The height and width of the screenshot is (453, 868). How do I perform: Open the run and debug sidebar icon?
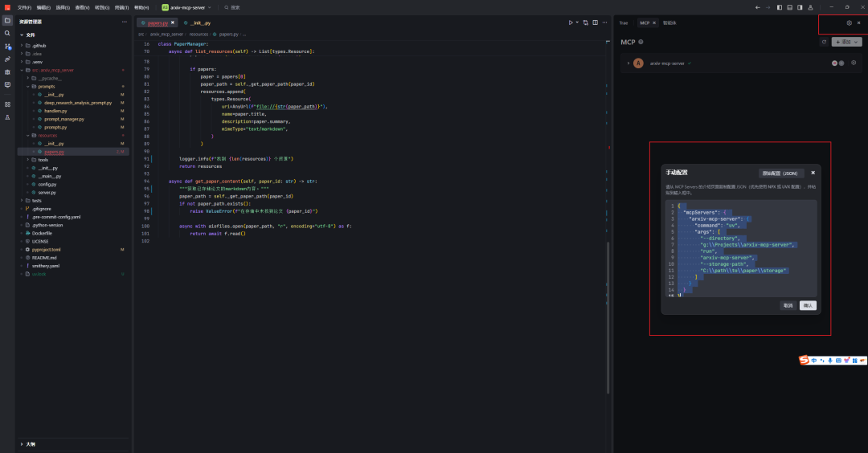point(7,71)
